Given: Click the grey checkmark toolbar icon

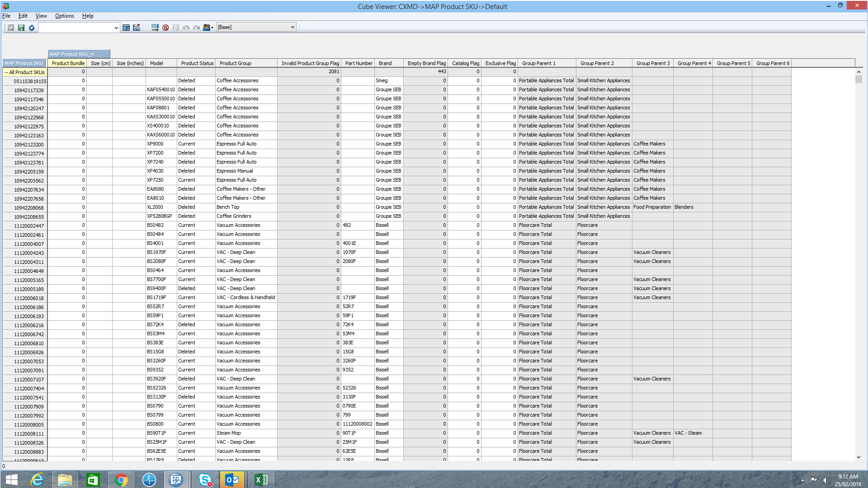Looking at the screenshot, I should 11,28.
